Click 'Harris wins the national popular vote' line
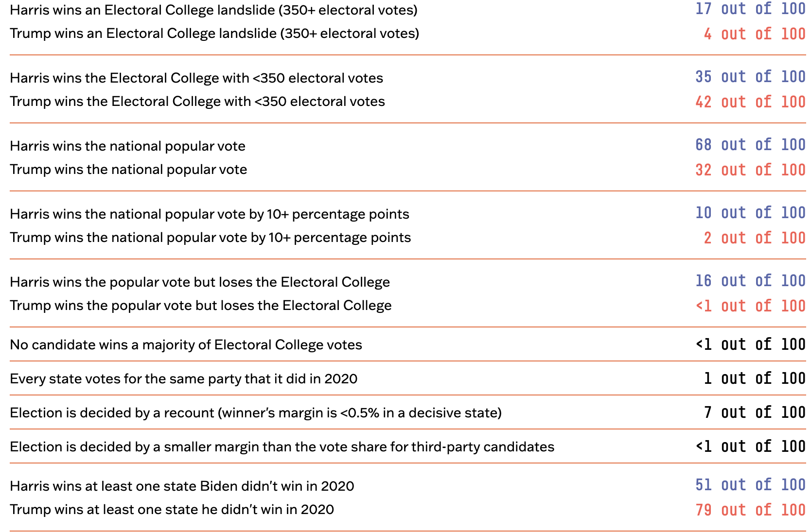Viewport: 811px width, 532px height. (x=127, y=146)
